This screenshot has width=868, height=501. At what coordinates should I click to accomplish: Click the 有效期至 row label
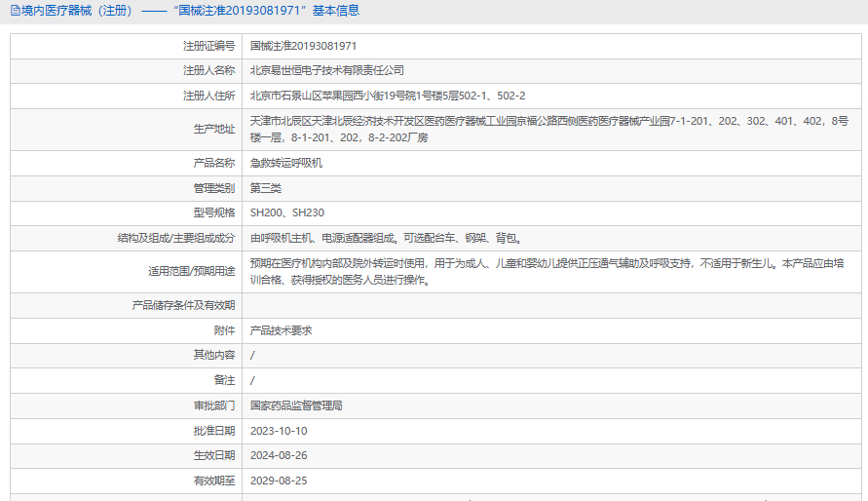pos(214,481)
